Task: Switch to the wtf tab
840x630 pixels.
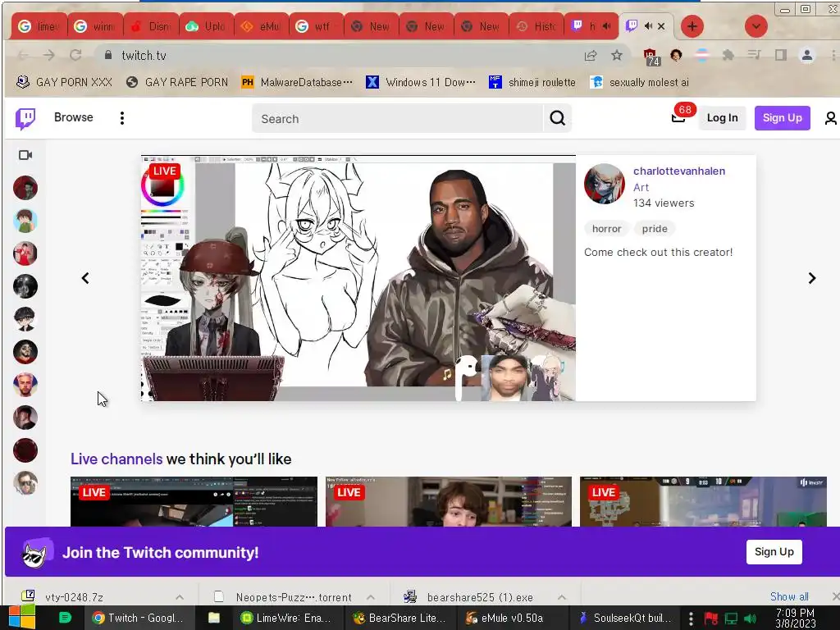Action: coord(317,26)
